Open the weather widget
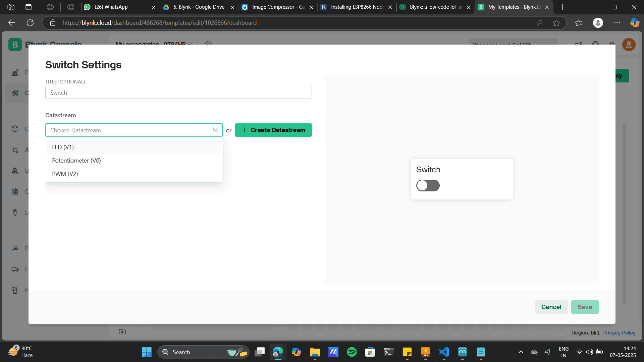The image size is (644, 362). 21,352
